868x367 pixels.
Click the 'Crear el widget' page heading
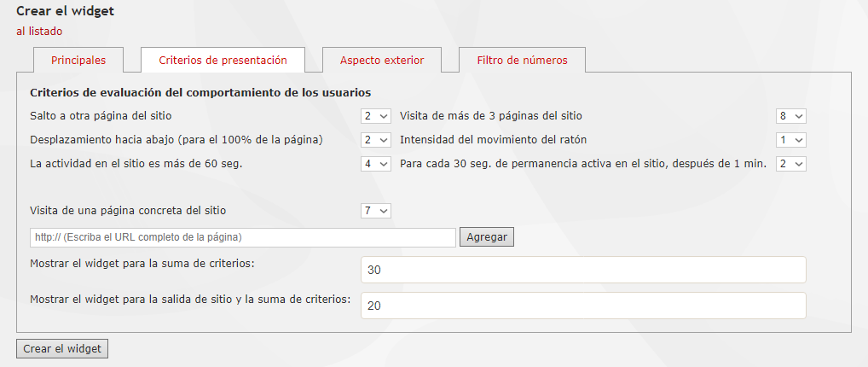click(66, 11)
